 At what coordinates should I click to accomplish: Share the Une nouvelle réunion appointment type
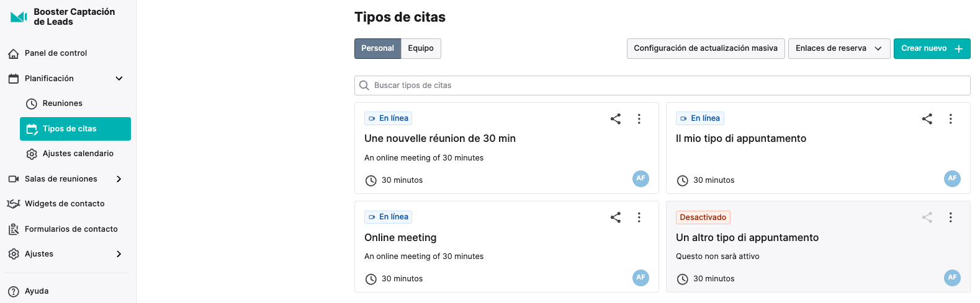point(616,119)
